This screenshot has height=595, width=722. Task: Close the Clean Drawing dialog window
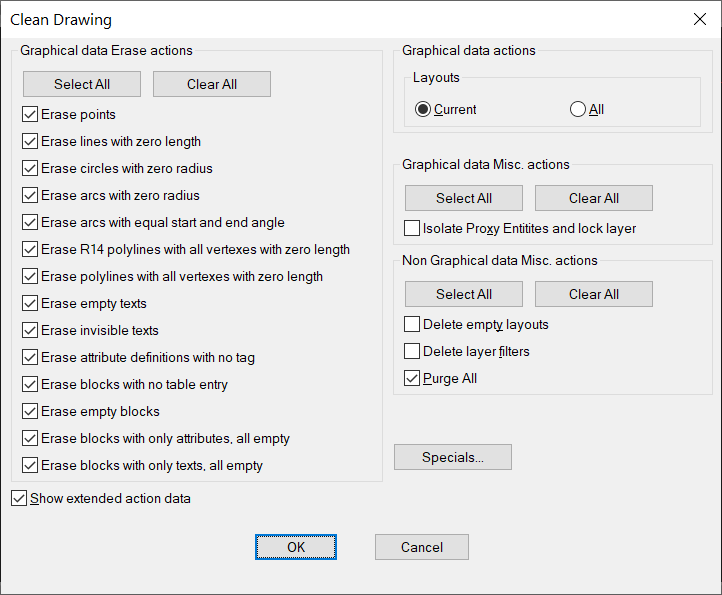tap(699, 19)
